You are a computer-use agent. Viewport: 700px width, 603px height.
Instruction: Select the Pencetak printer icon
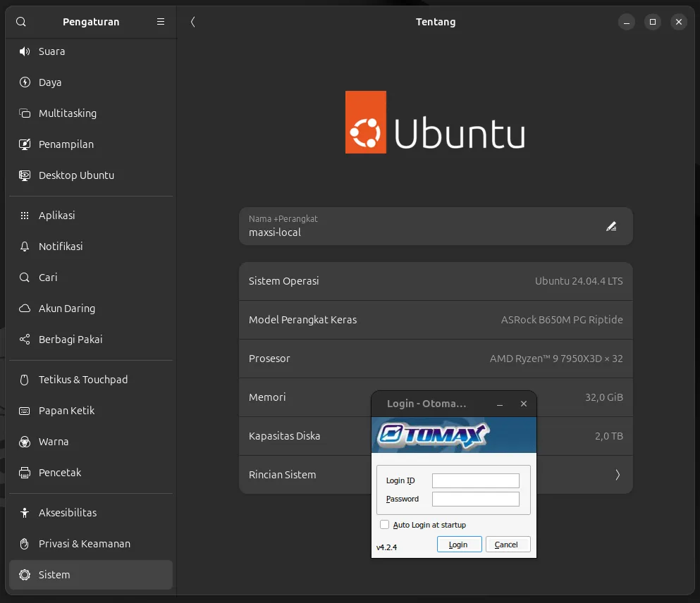25,473
